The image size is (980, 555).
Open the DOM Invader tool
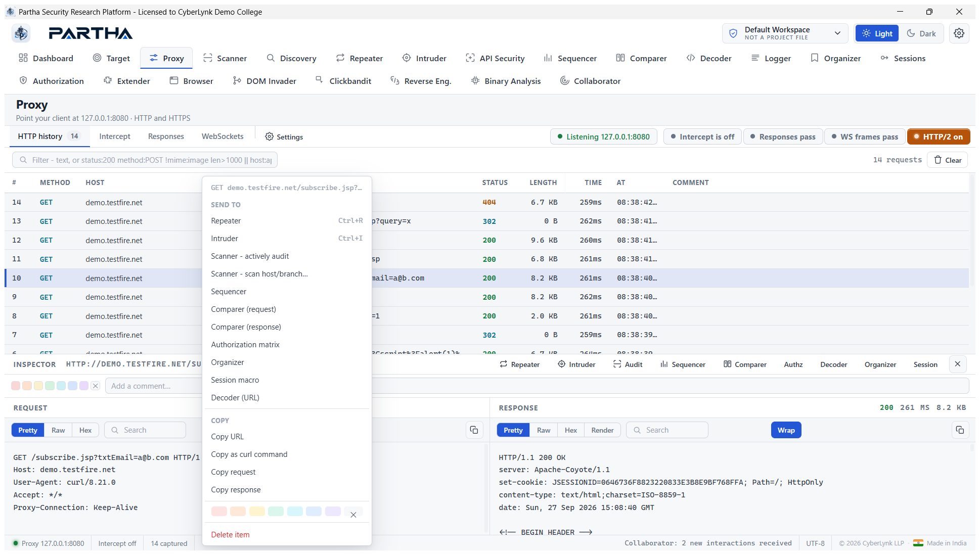click(264, 81)
